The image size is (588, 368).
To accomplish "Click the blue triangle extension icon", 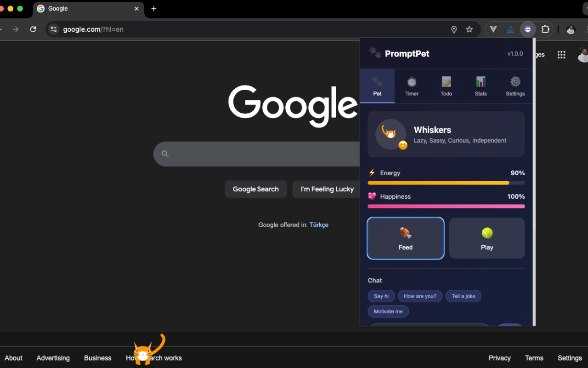I will point(510,29).
